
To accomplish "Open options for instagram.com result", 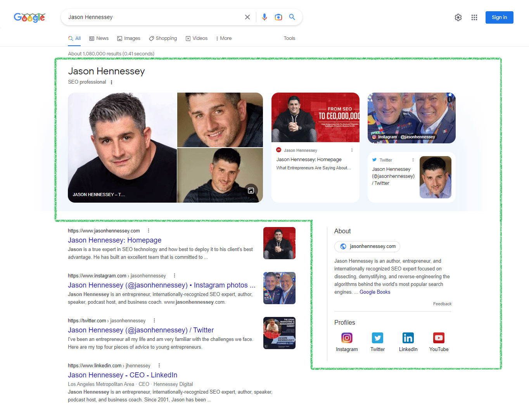I will click(175, 275).
